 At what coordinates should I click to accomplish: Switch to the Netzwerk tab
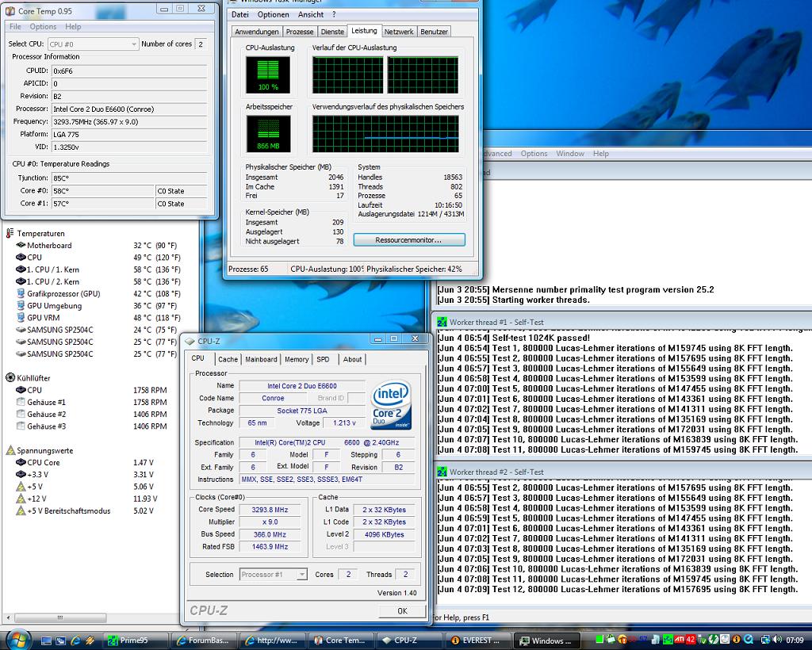coord(399,32)
